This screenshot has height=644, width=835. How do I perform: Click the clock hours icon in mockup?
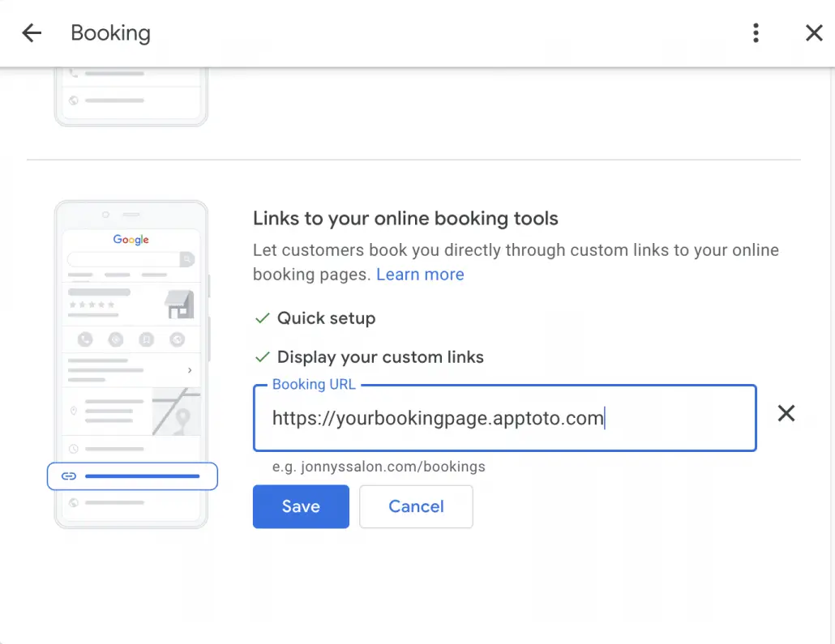(74, 449)
